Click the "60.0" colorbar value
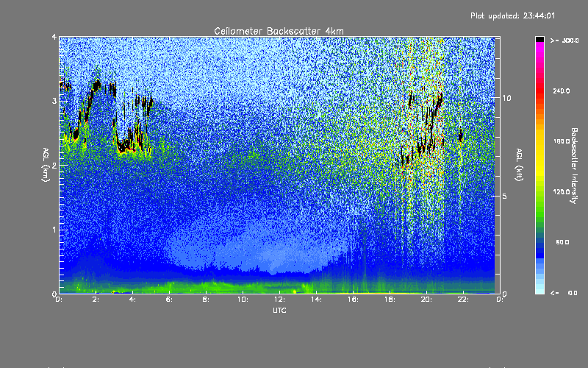Screen dimensions: 588x368 pos(562,242)
